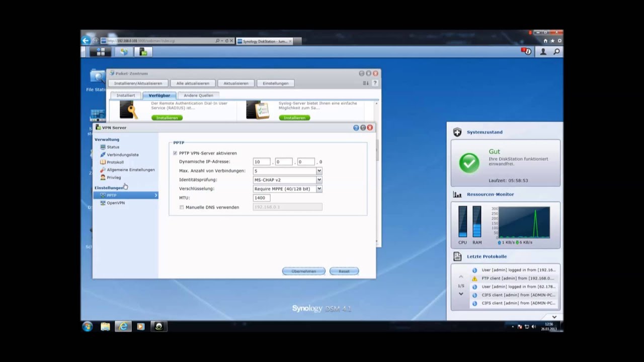
Task: Go back with the browser back arrow
Action: coord(86,41)
